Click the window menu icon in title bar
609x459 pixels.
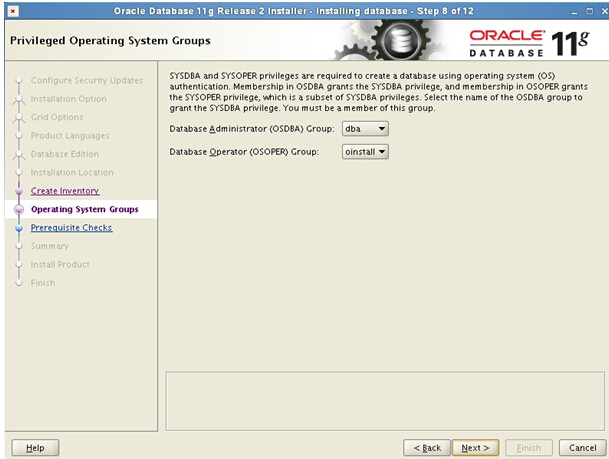click(10, 10)
